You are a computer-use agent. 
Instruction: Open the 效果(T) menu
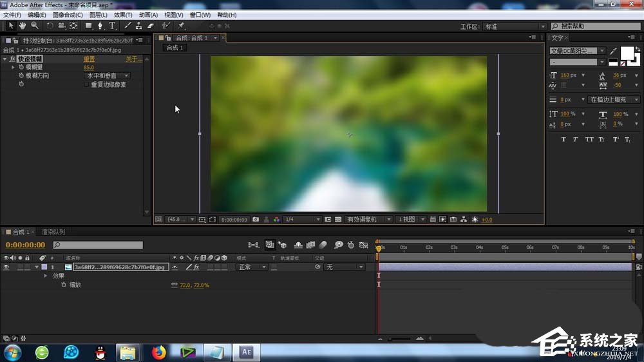(x=122, y=15)
